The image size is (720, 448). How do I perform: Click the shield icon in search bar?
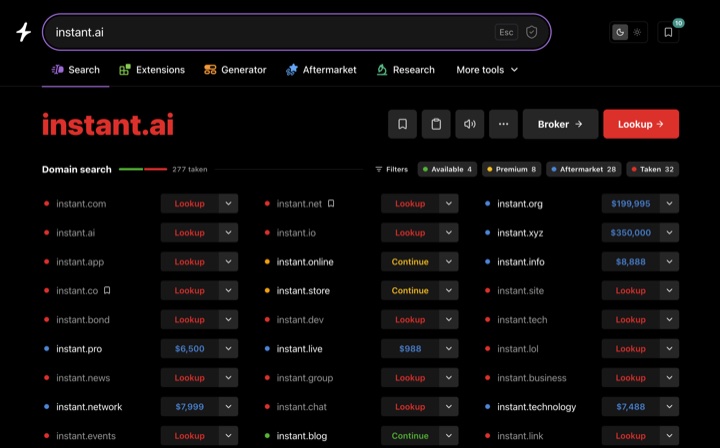click(531, 32)
